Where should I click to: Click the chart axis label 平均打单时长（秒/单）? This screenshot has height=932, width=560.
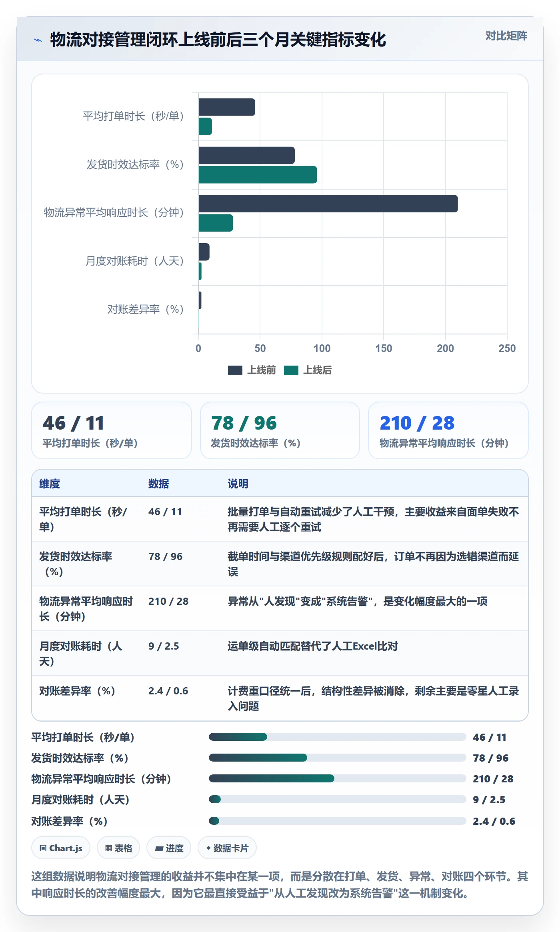[x=133, y=116]
